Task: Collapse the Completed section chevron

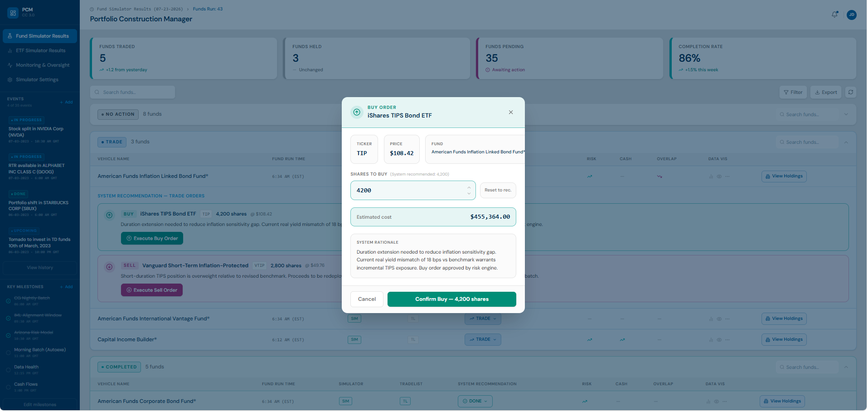Action: click(x=846, y=367)
